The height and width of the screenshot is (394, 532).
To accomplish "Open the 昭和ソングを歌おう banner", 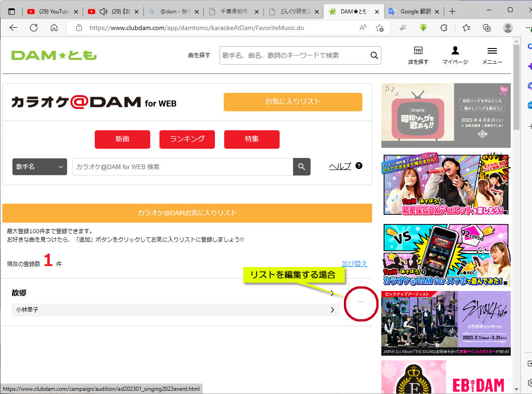I will coord(446,115).
